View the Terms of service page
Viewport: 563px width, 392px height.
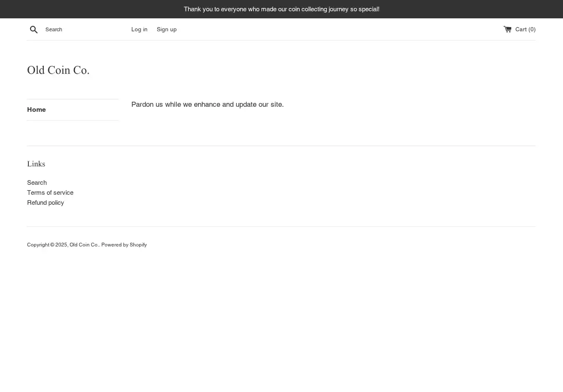[50, 192]
